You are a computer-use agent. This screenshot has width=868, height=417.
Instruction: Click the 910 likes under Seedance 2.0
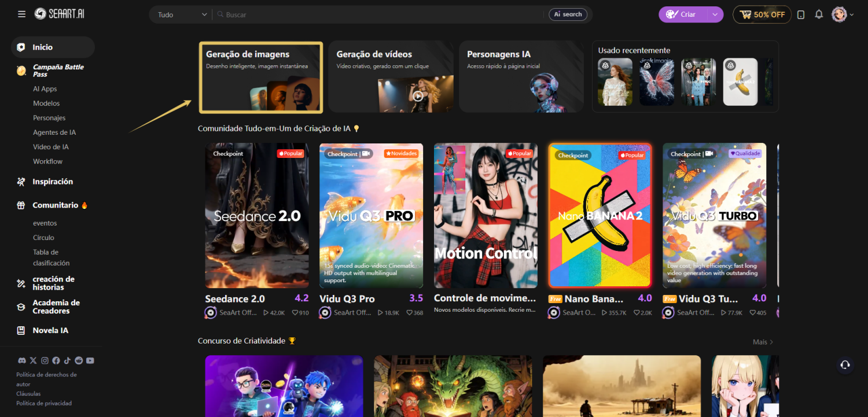(304, 313)
